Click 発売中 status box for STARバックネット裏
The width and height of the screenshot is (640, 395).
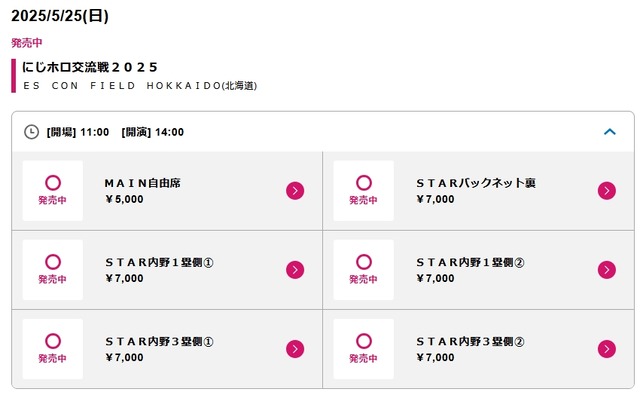tap(364, 191)
